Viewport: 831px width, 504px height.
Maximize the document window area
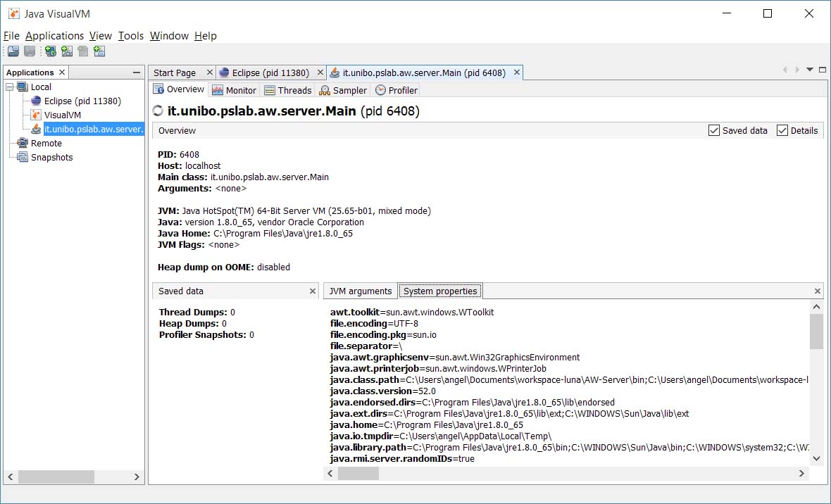(823, 70)
